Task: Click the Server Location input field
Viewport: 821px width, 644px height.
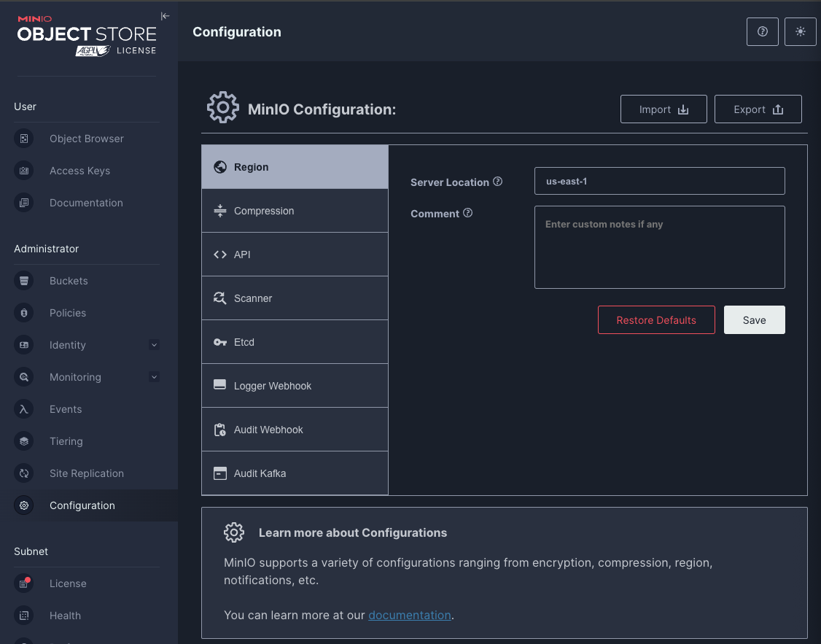Action: point(659,181)
